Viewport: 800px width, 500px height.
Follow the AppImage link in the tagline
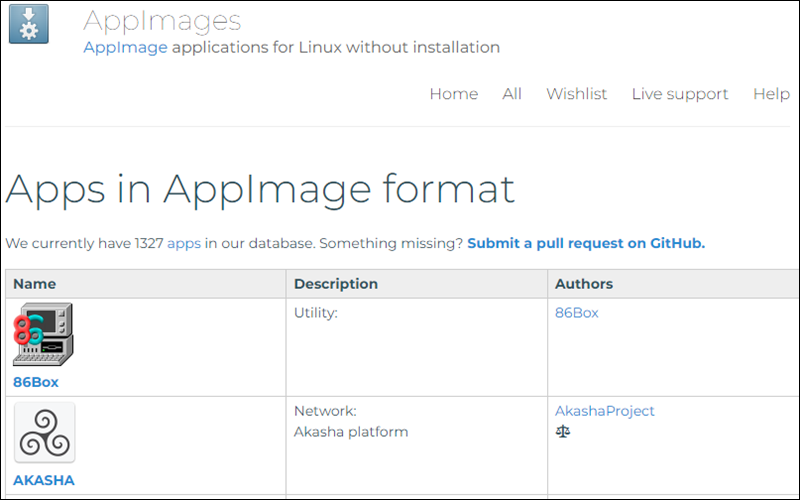click(125, 47)
